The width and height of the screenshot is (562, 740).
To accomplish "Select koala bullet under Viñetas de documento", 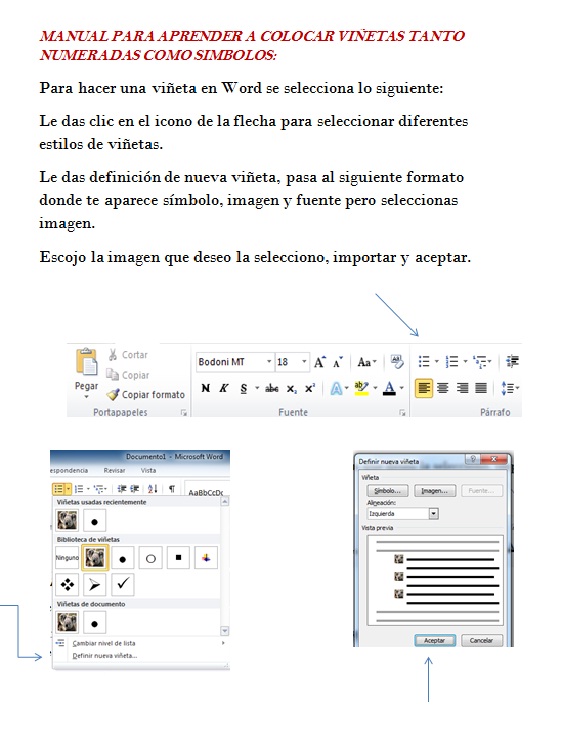I will coord(67,622).
